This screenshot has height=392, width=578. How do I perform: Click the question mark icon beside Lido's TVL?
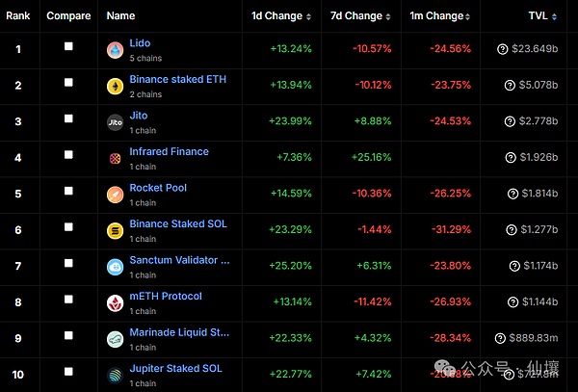[502, 49]
